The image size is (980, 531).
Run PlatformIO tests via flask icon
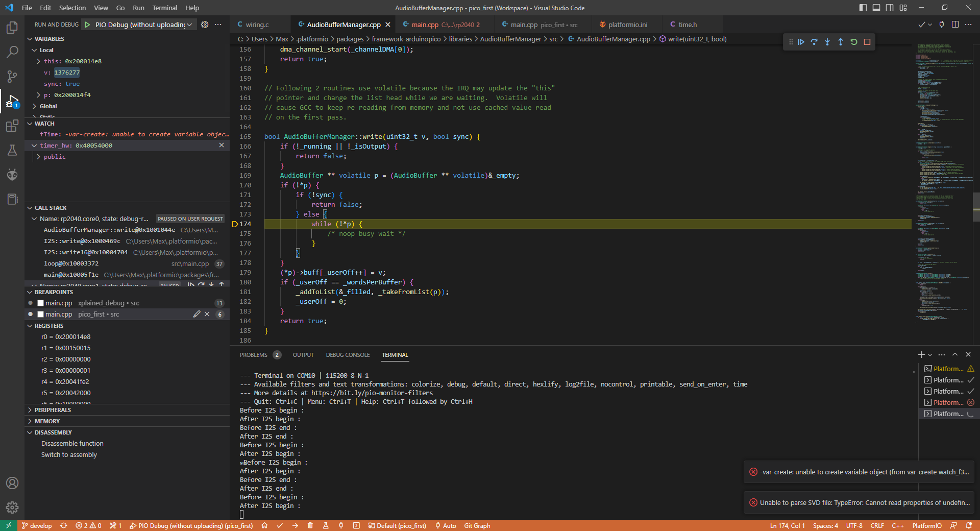click(326, 525)
